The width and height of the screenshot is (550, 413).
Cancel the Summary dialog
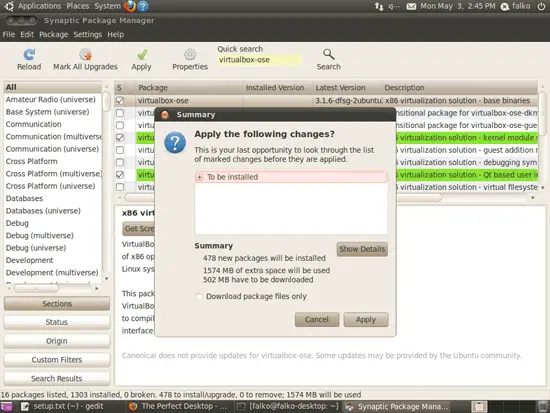pyautogui.click(x=317, y=319)
